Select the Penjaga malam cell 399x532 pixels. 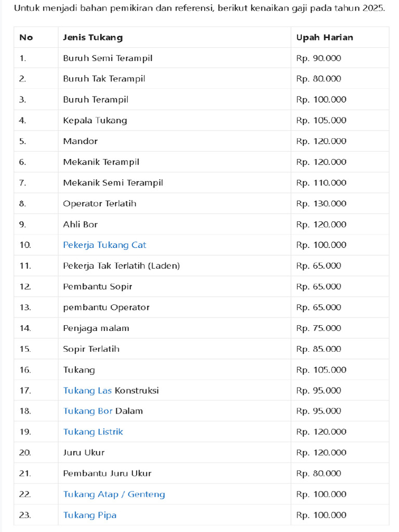click(x=96, y=328)
